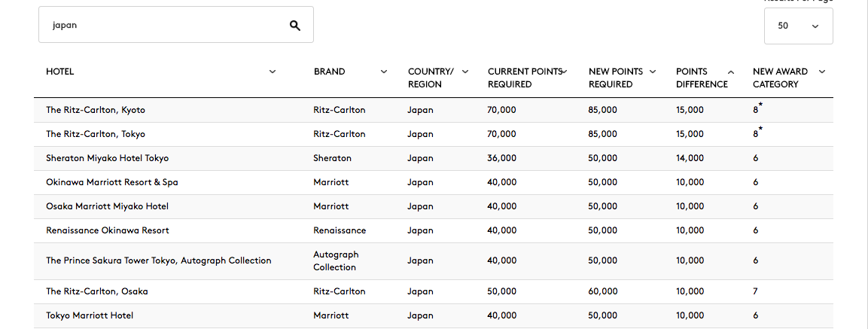
Task: Sort by the COUNTRY/REGION column chevron
Action: point(465,72)
